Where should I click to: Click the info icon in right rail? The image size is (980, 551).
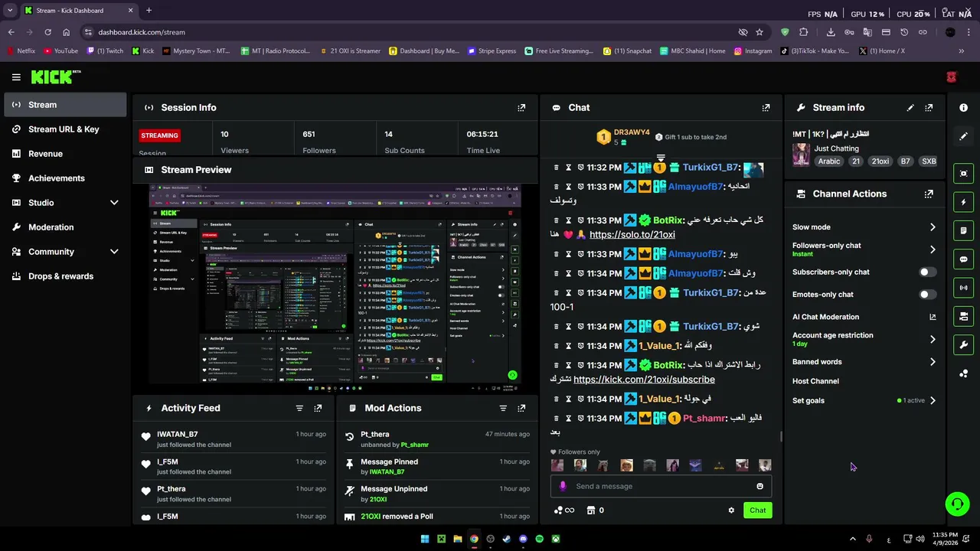pyautogui.click(x=964, y=108)
